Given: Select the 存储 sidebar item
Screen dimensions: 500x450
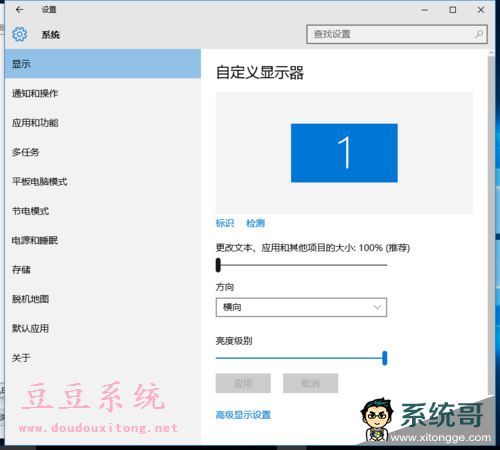Looking at the screenshot, I should [x=103, y=269].
